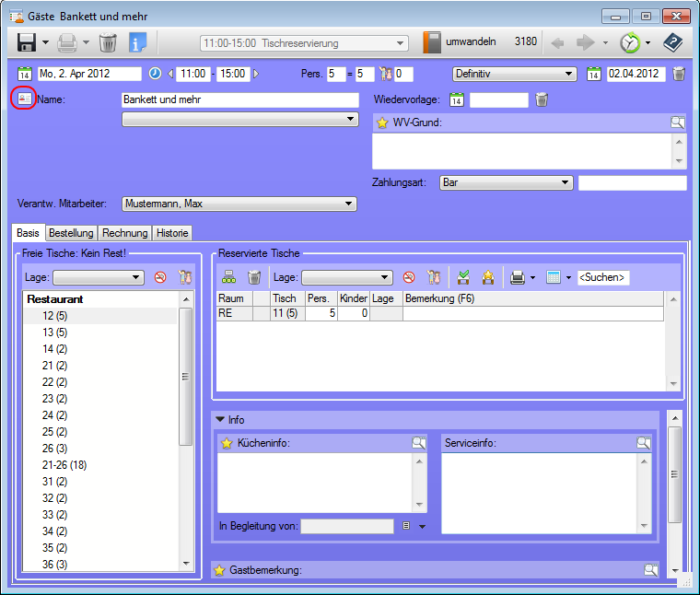Screen dimensions: 700x595
Task: Expand the Zahlungsart Bar dropdown
Action: 507,183
